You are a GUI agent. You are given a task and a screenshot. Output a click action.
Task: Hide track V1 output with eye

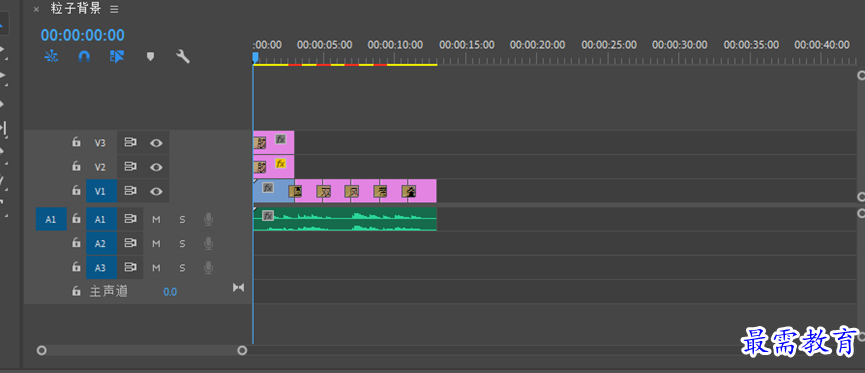tap(157, 191)
